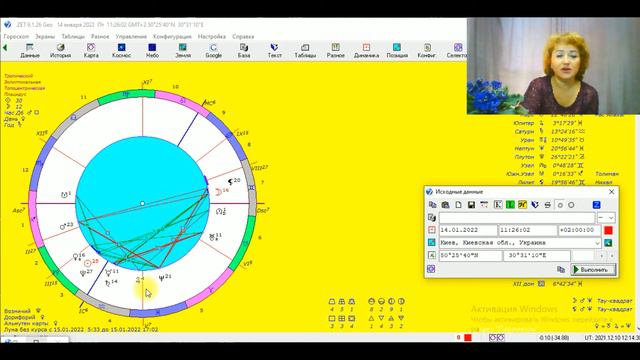Select the small circle radio option in dialog
The width and height of the screenshot is (640, 360).
560,205
